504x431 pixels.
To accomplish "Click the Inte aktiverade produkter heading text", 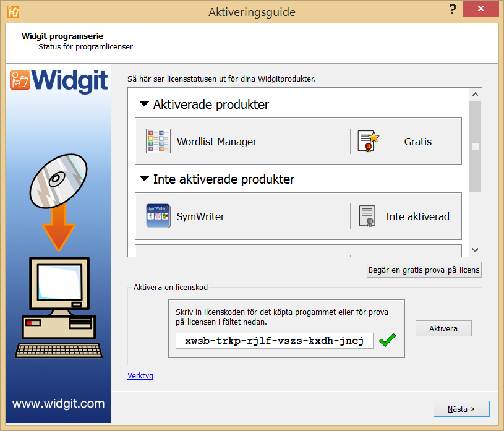I will (x=224, y=179).
